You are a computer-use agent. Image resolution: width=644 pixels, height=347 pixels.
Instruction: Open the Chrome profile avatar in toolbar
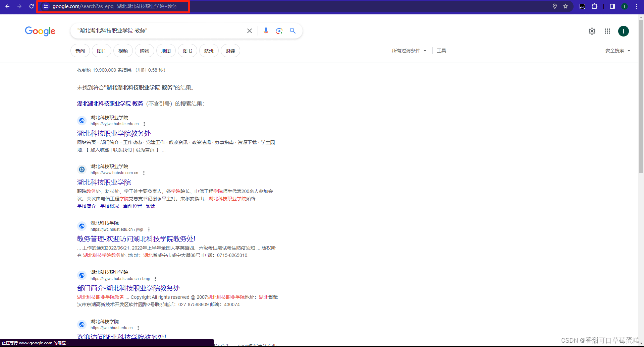[625, 6]
